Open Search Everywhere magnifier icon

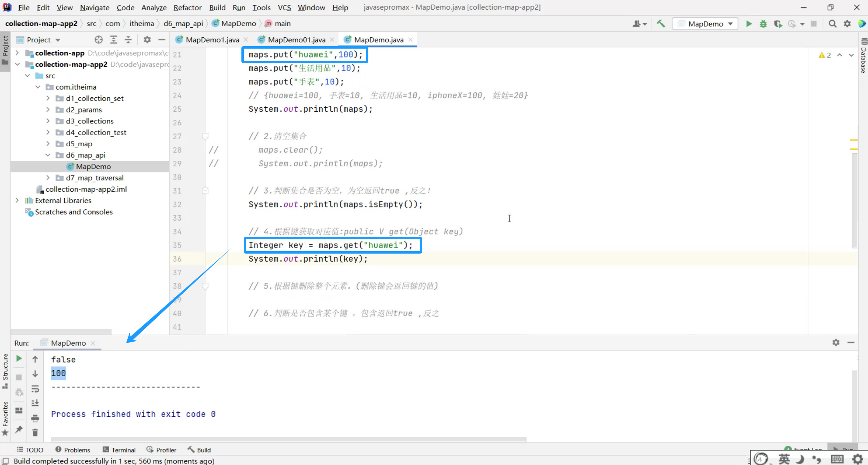pos(833,24)
